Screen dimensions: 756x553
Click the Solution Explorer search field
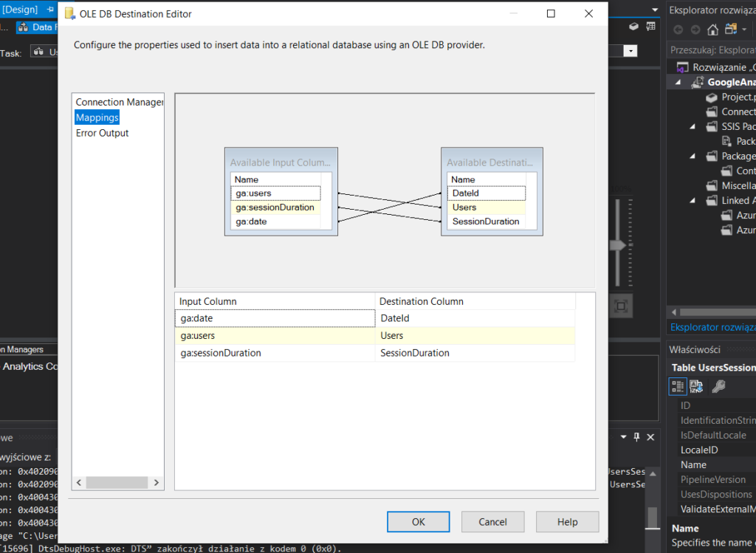pos(712,49)
